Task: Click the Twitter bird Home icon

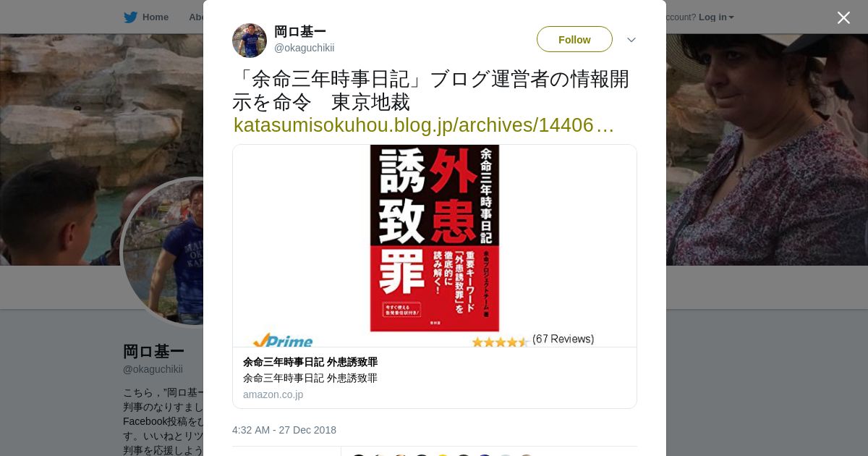Action: pos(130,17)
